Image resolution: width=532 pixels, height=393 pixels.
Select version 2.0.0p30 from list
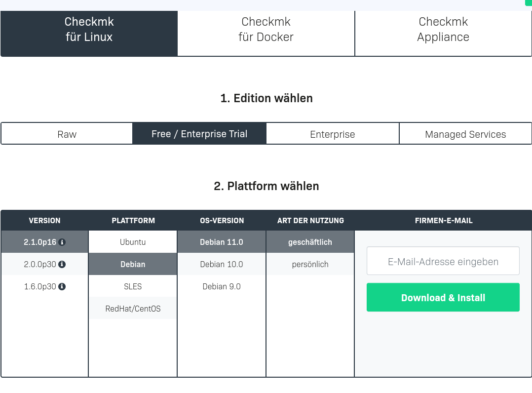coord(39,265)
